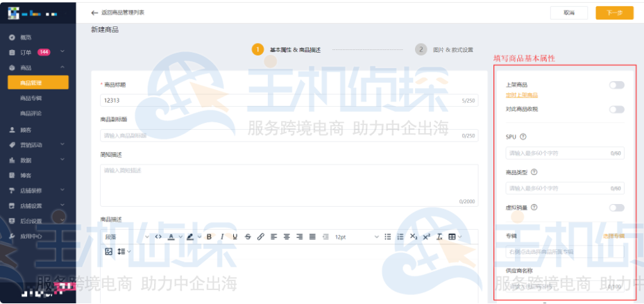Align text left in the editor
Screen dimensions: 644x304
(x=274, y=237)
